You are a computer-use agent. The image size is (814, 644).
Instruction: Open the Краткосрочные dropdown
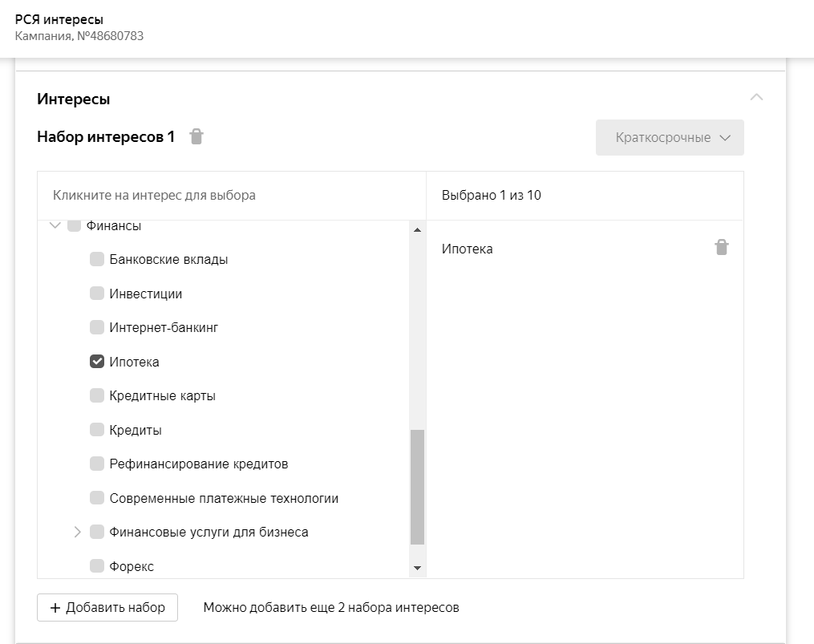[x=670, y=138]
